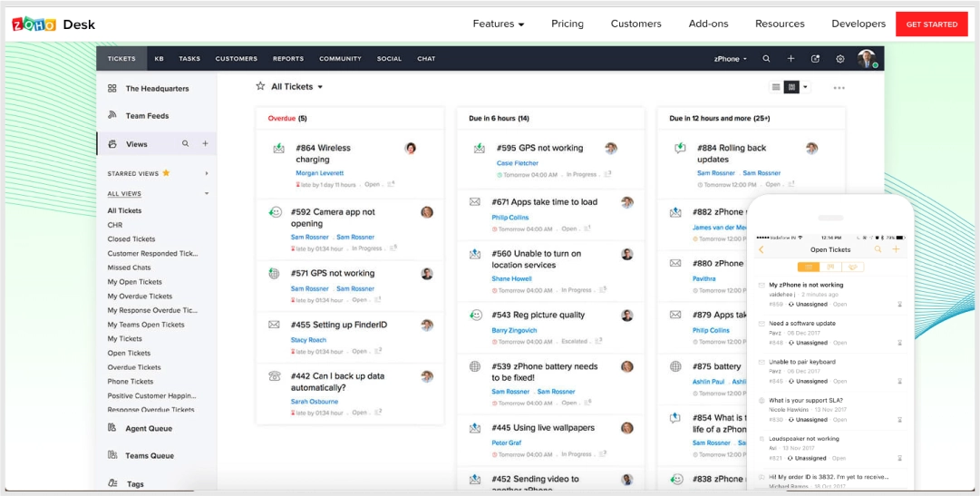Open the notifications icon beside the gear
This screenshot has width=980, height=496.
pos(815,59)
